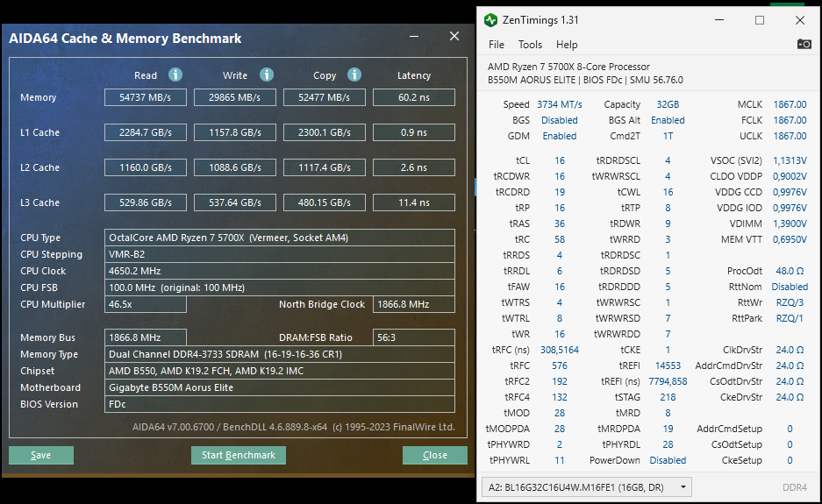Click the ProcOdt 48.0 Ω value
The image size is (822, 504).
point(790,271)
